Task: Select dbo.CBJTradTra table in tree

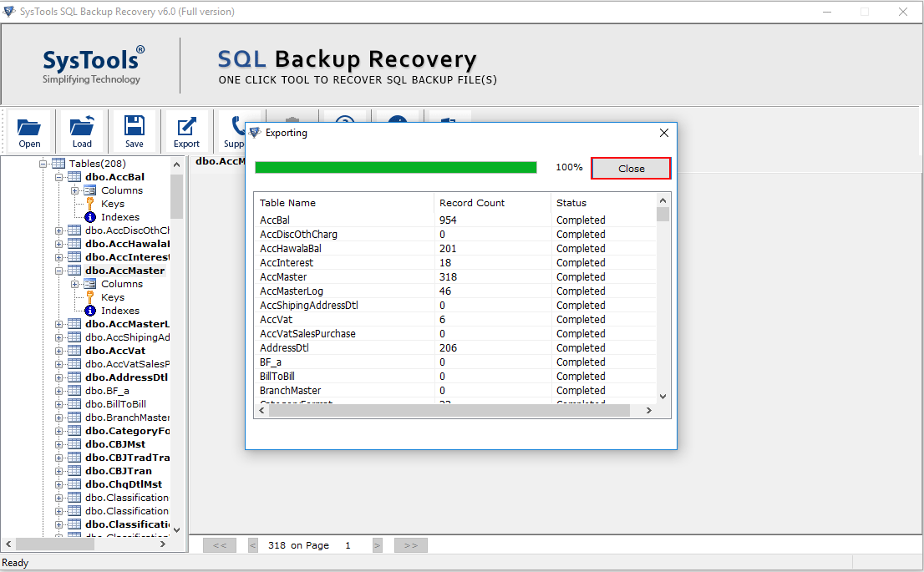Action: (127, 458)
